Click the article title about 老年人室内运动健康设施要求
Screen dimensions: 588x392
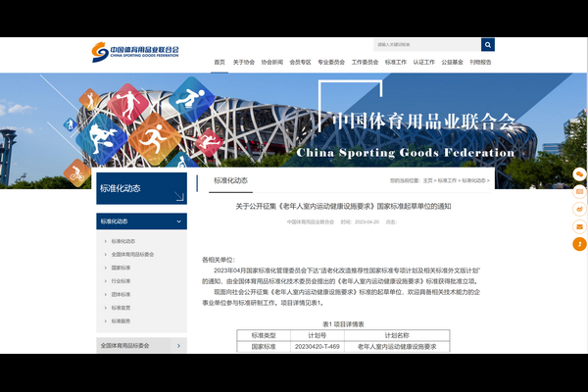tap(343, 207)
